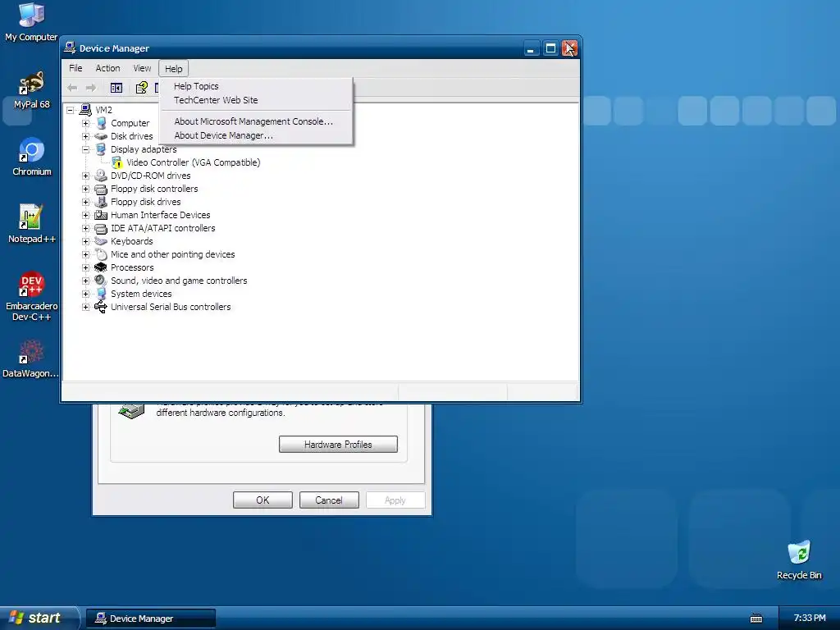840x630 pixels.
Task: Click the Device Manager title bar icon
Action: (70, 48)
